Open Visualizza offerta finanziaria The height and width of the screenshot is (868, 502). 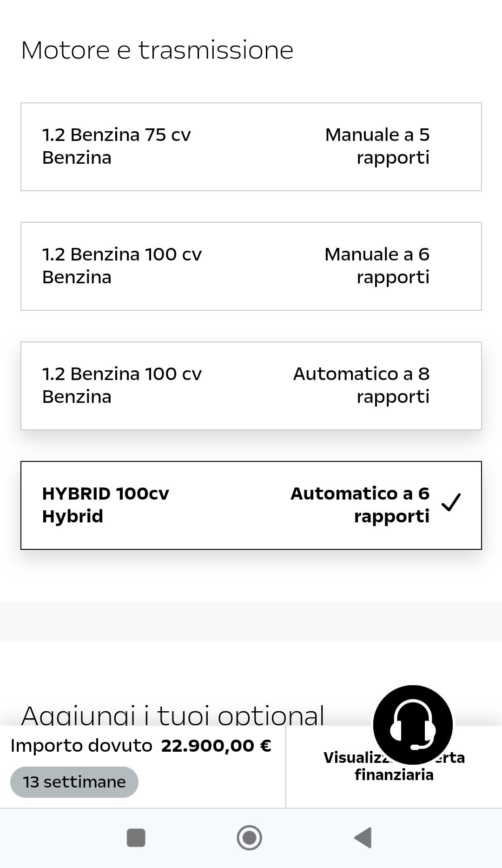(x=394, y=766)
